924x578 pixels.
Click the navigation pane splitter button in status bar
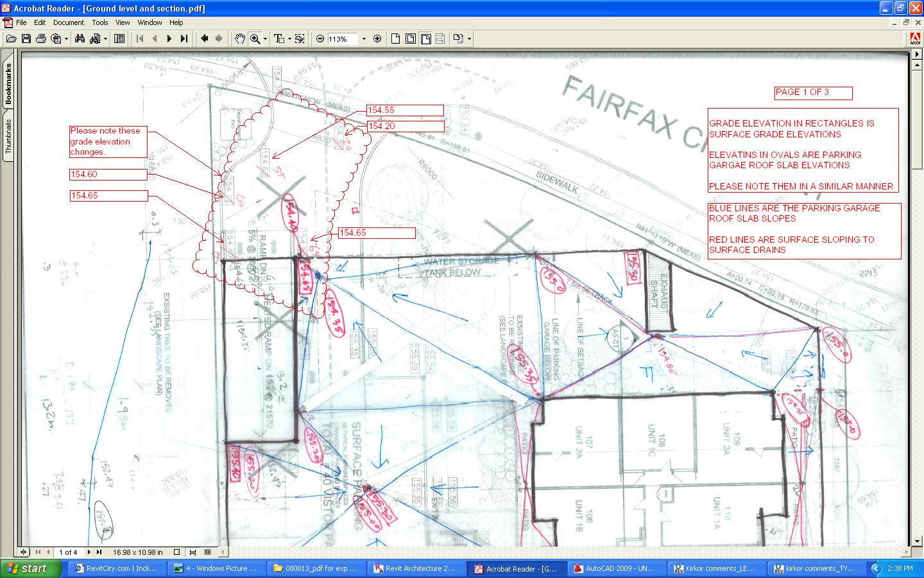pyautogui.click(x=24, y=552)
